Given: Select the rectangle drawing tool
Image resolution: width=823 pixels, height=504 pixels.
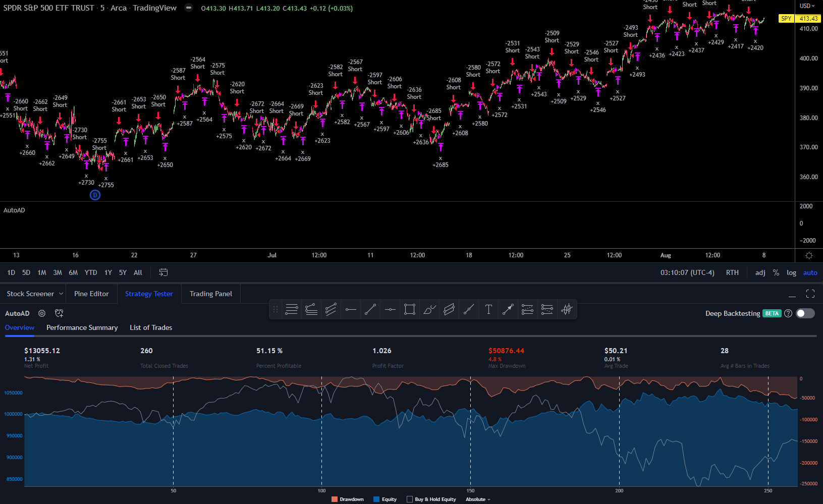Looking at the screenshot, I should 410,309.
